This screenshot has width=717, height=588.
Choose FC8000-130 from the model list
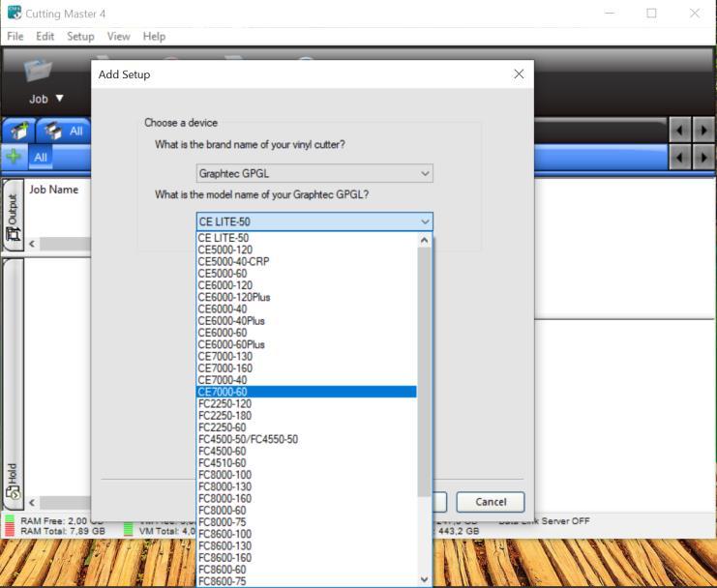[x=307, y=487]
